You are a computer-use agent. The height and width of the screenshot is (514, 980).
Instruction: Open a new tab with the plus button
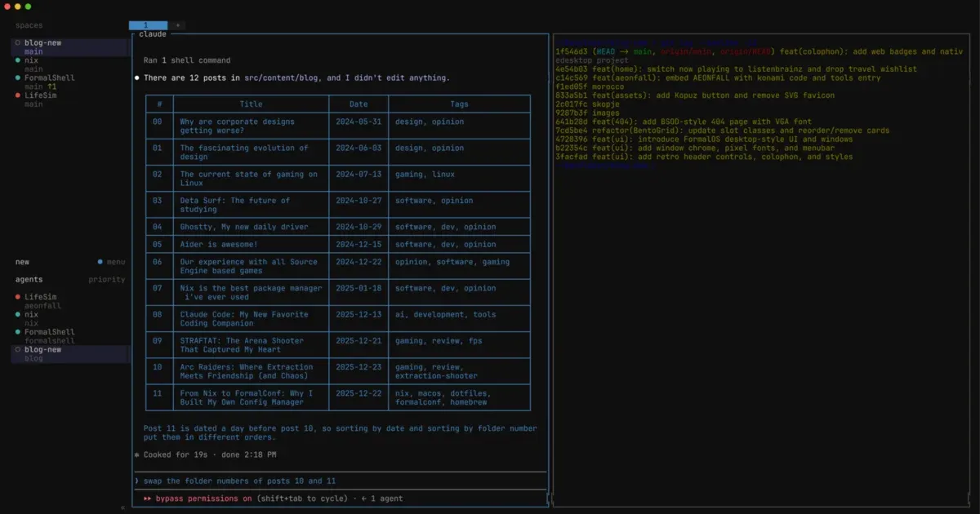tap(177, 25)
